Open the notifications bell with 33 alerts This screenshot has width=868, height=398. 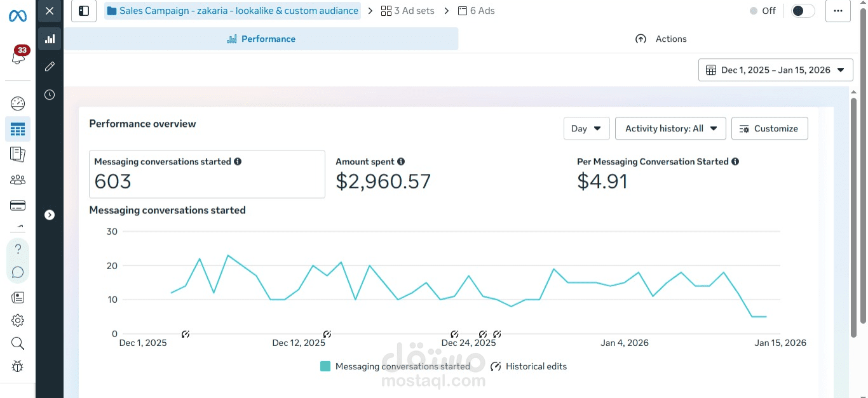click(18, 56)
